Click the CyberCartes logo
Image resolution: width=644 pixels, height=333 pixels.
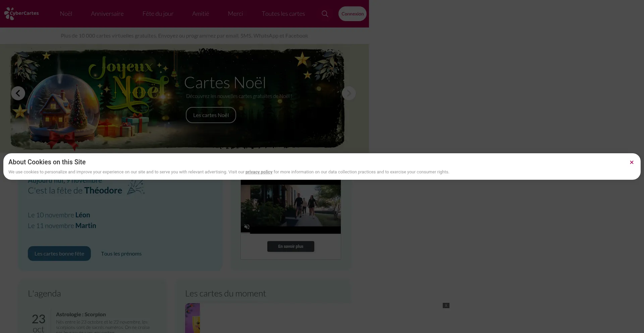(21, 14)
